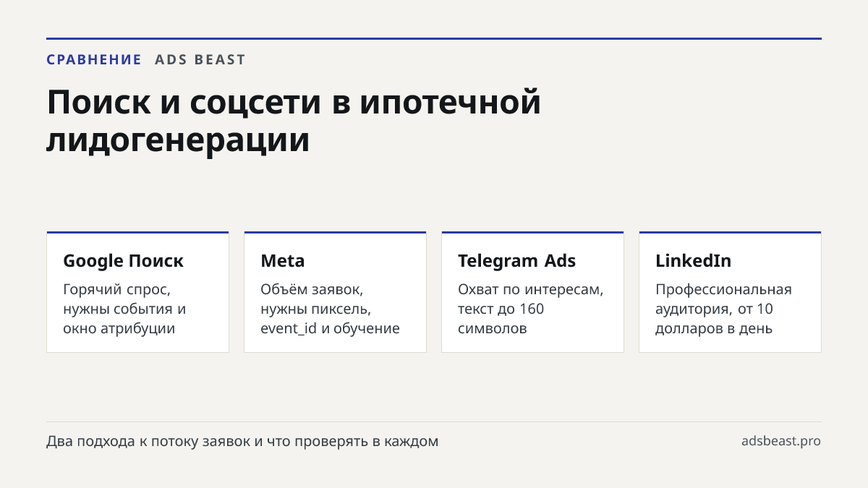868x488 pixels.
Task: Click the text "Профессиональная аудитория, от 10 долларов в день"
Action: [x=723, y=309]
